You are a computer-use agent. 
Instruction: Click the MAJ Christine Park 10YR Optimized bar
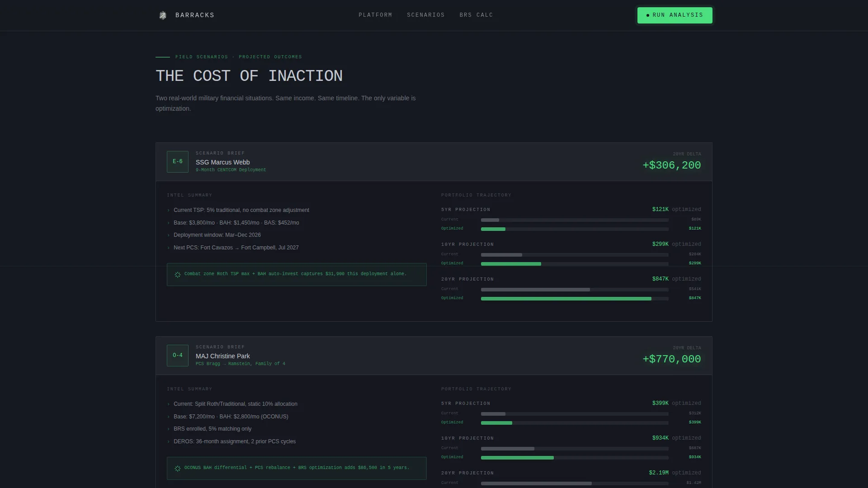(x=575, y=458)
